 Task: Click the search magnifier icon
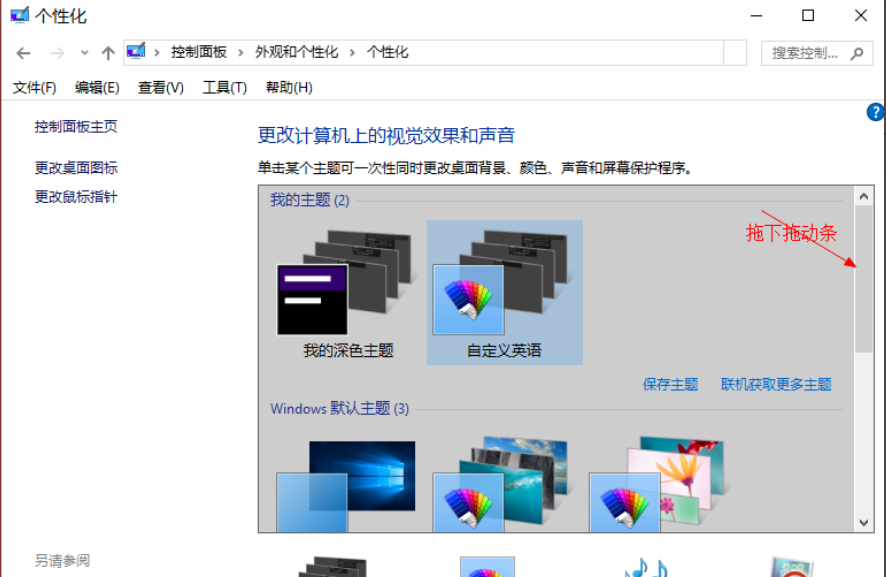pos(857,53)
